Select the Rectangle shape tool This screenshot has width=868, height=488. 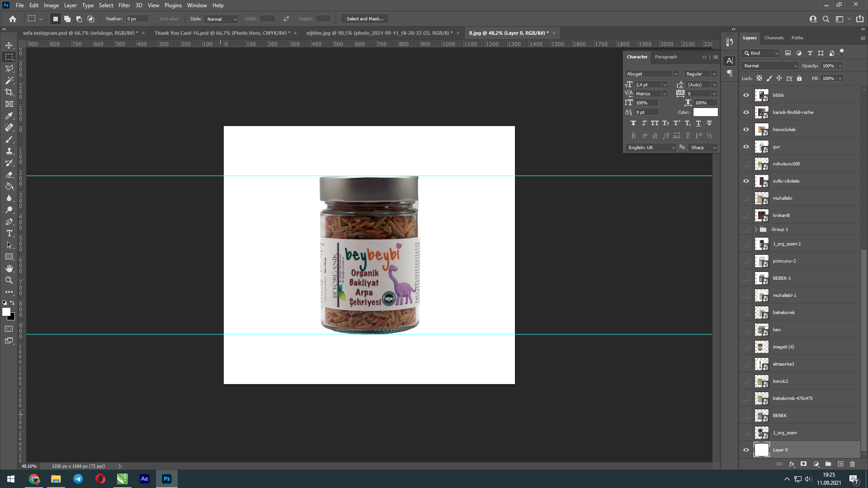(x=9, y=257)
